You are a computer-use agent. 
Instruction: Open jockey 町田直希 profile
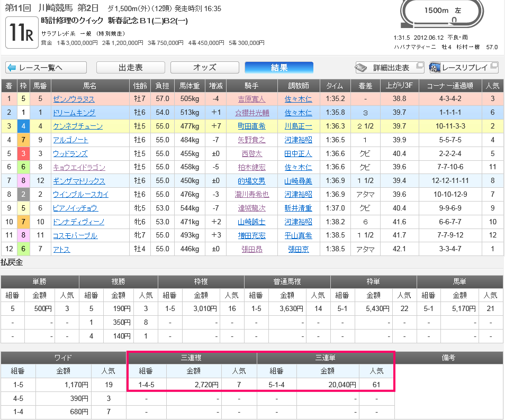(x=251, y=126)
